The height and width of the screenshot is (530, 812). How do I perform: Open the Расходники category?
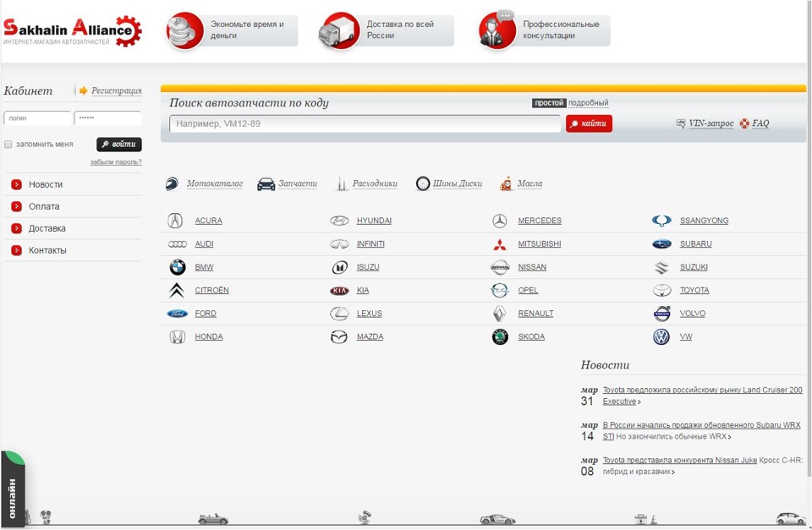tap(375, 183)
